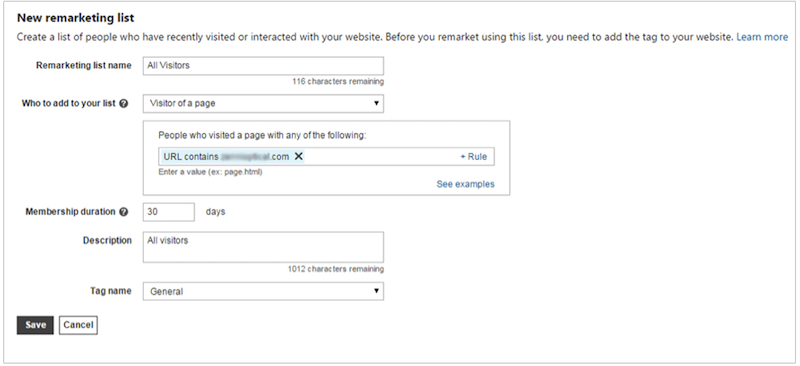Expand the Tag name General dropdown
The height and width of the screenshot is (366, 800).
[263, 291]
